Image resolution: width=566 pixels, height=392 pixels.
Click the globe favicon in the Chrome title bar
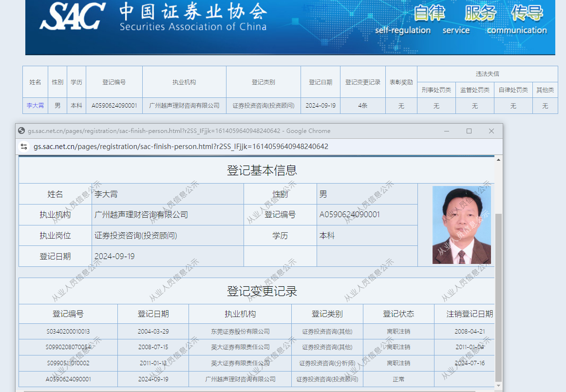[20, 131]
